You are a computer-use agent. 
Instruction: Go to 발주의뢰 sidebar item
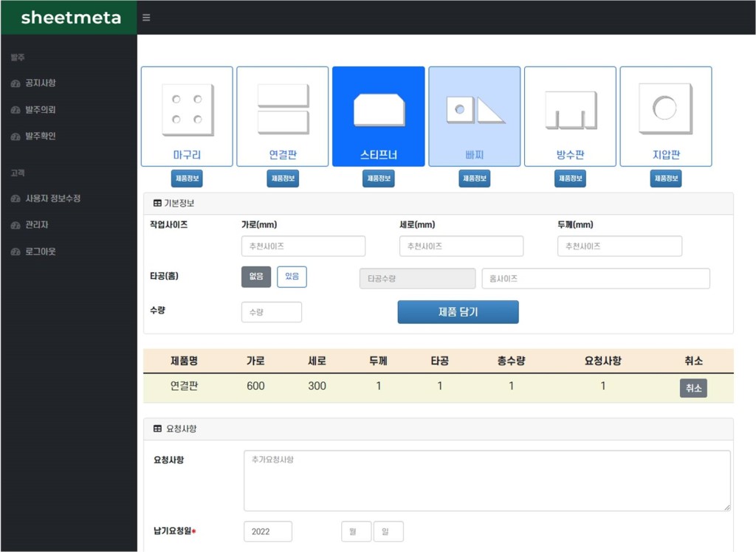[40, 110]
